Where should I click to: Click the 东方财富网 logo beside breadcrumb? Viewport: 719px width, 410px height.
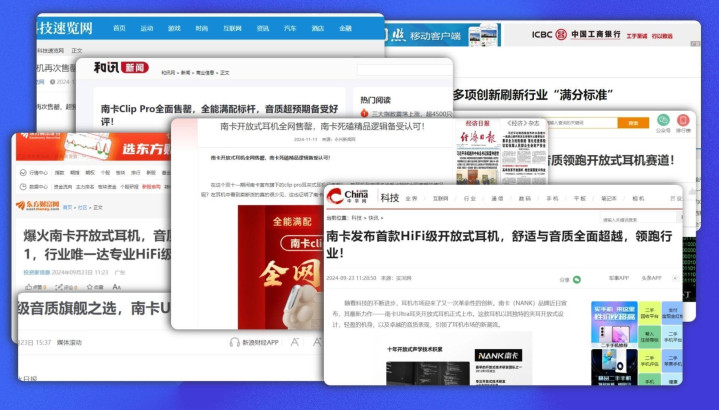coord(38,206)
